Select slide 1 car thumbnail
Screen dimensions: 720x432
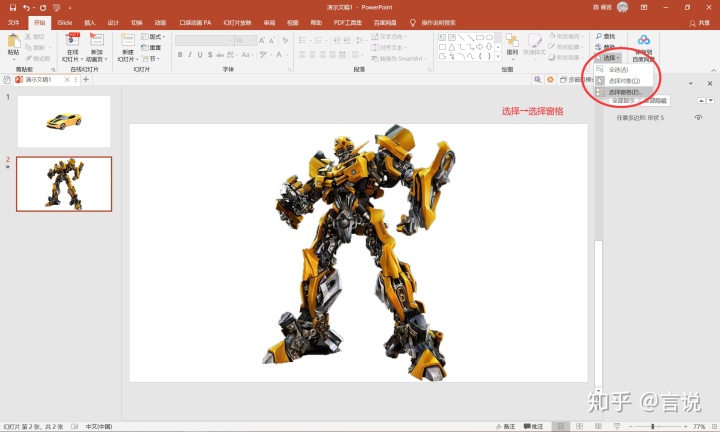tap(64, 121)
